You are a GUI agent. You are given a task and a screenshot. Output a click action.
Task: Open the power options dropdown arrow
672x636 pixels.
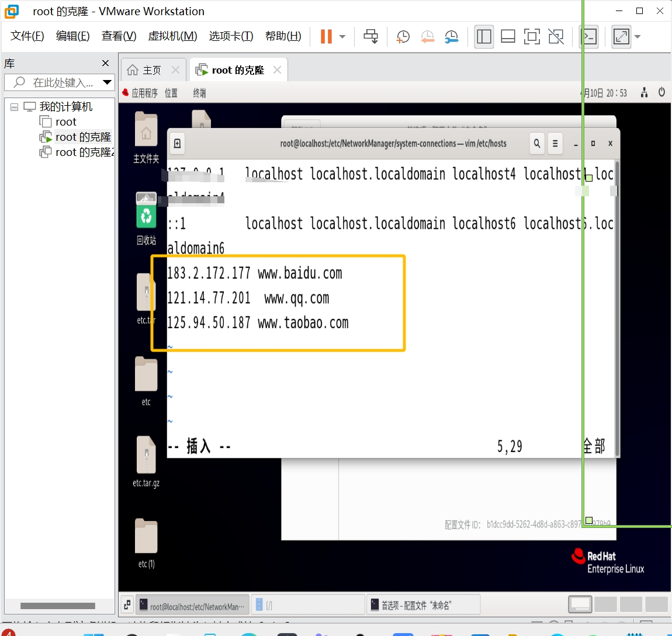coord(342,37)
